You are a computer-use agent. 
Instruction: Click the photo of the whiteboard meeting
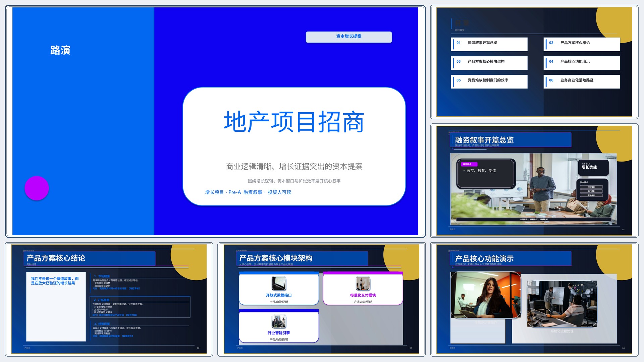[562, 304]
